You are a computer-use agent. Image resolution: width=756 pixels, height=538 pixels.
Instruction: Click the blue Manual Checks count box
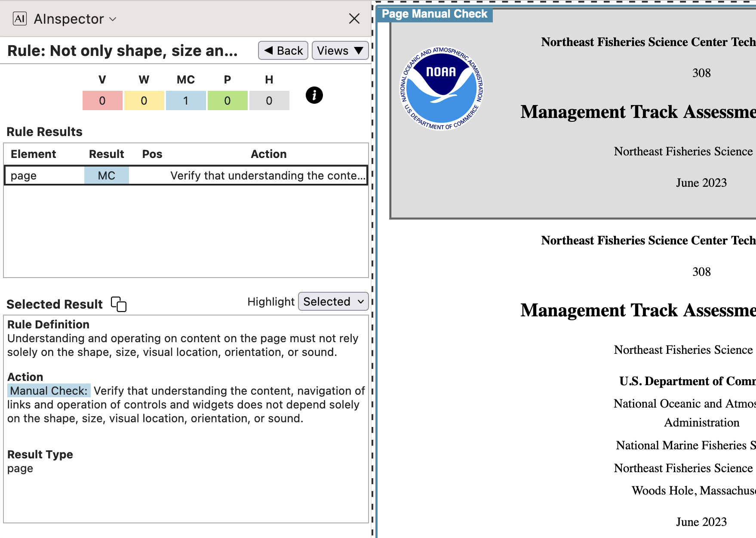tap(186, 100)
